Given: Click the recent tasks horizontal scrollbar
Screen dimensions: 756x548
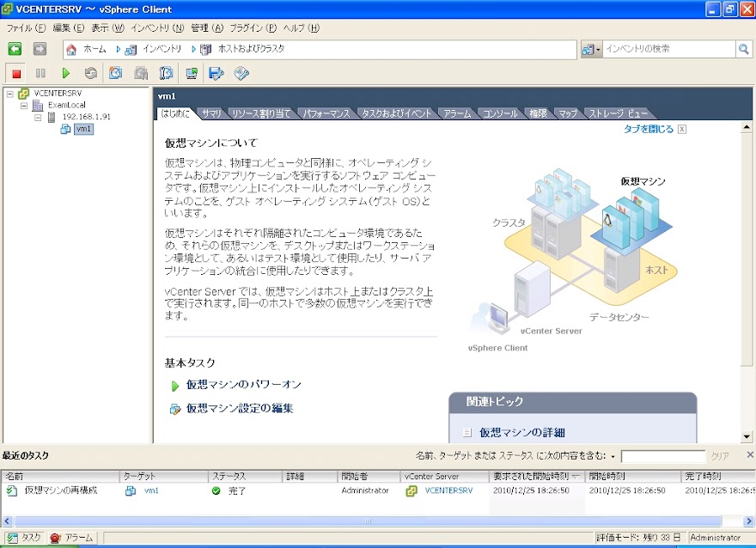Looking at the screenshot, I should (x=368, y=521).
